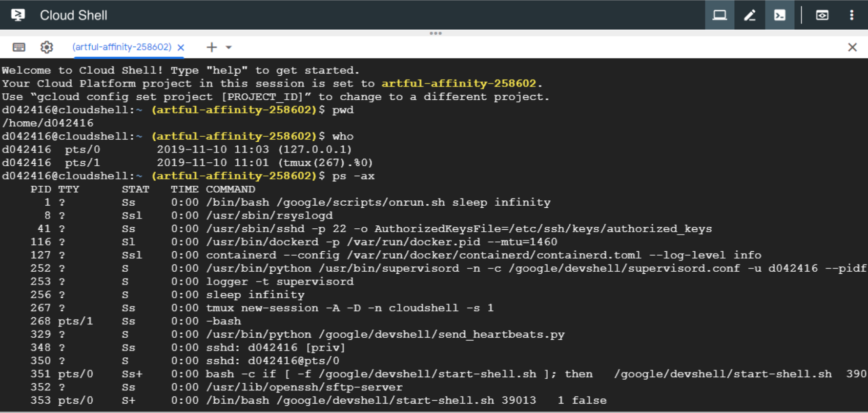Click the laptop icon in the header

(x=720, y=15)
